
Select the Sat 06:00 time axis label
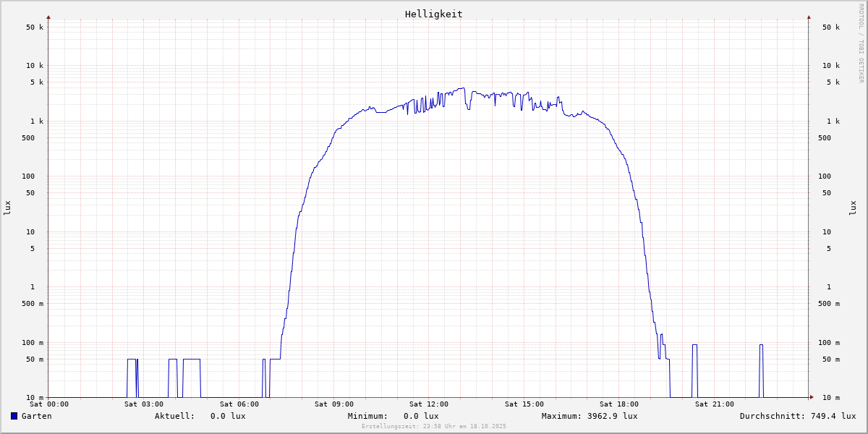tap(239, 404)
